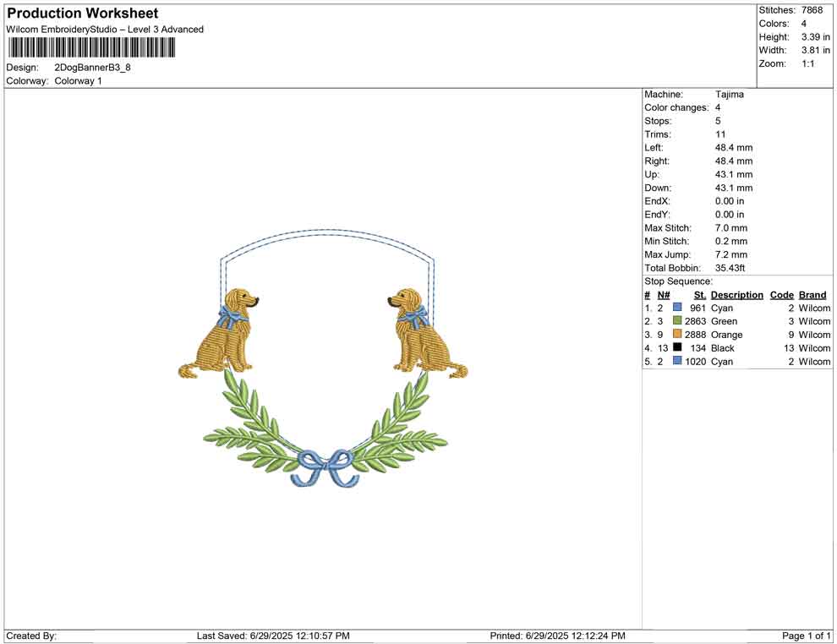Click the Width value '3.81 in'
This screenshot has width=837, height=644.
(816, 50)
